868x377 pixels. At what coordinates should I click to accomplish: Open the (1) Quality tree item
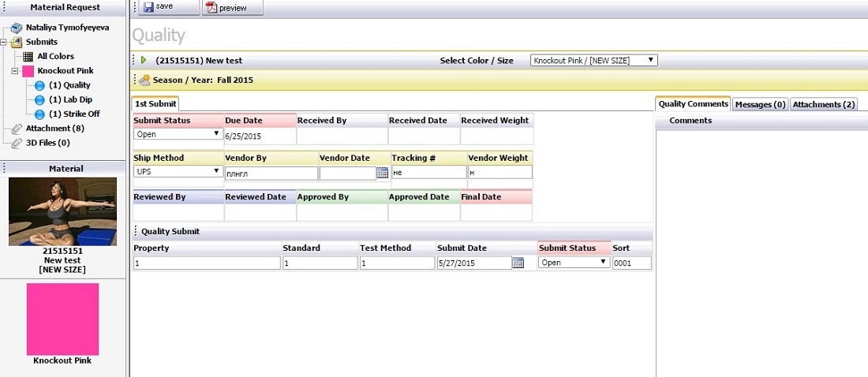click(69, 85)
